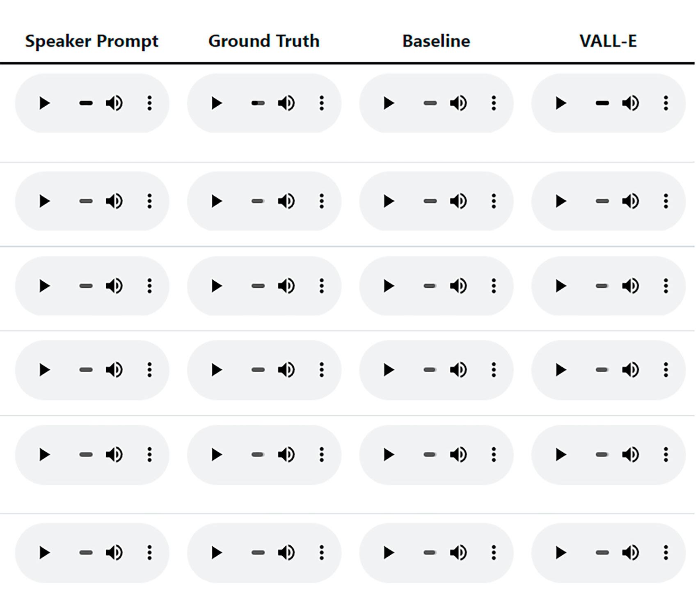Play the fourth row Baseline audio
The height and width of the screenshot is (591, 700).
[389, 370]
